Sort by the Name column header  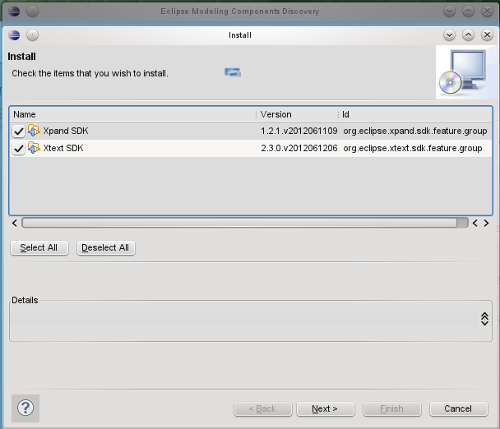(133, 115)
